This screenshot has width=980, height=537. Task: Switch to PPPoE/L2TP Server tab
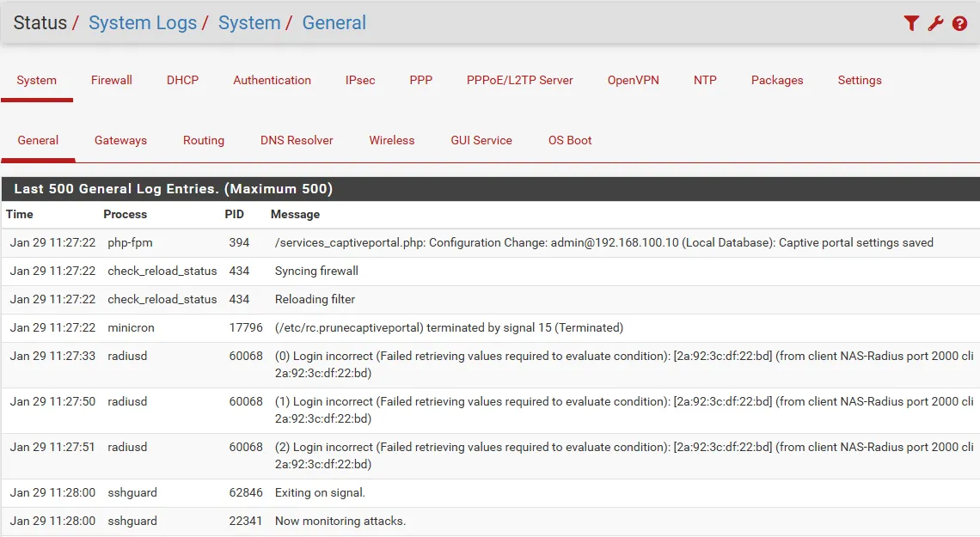(519, 80)
